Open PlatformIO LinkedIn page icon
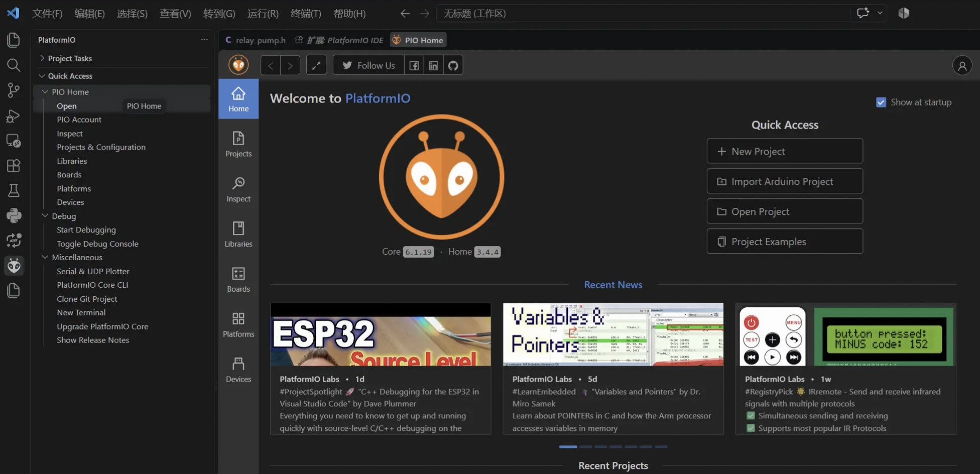 point(434,65)
